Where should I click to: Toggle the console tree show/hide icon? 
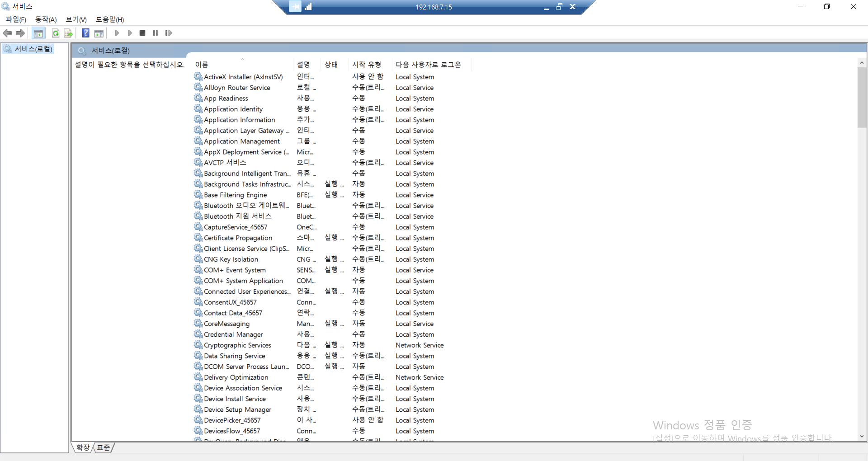click(38, 33)
